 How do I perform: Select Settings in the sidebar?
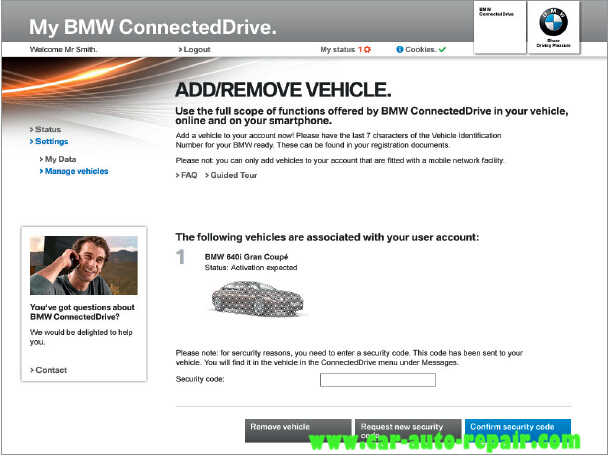click(49, 142)
